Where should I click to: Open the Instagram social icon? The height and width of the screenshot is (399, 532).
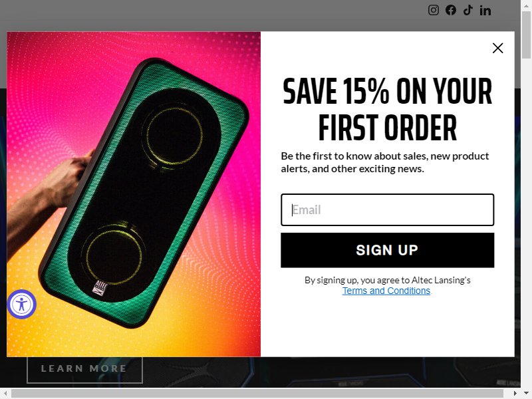[434, 10]
